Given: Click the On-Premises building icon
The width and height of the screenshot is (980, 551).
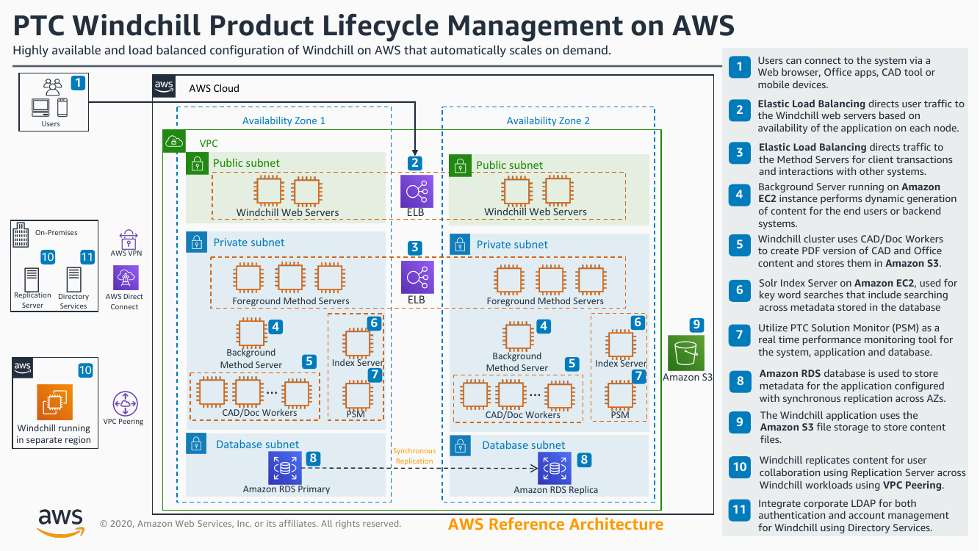Looking at the screenshot, I should (21, 237).
